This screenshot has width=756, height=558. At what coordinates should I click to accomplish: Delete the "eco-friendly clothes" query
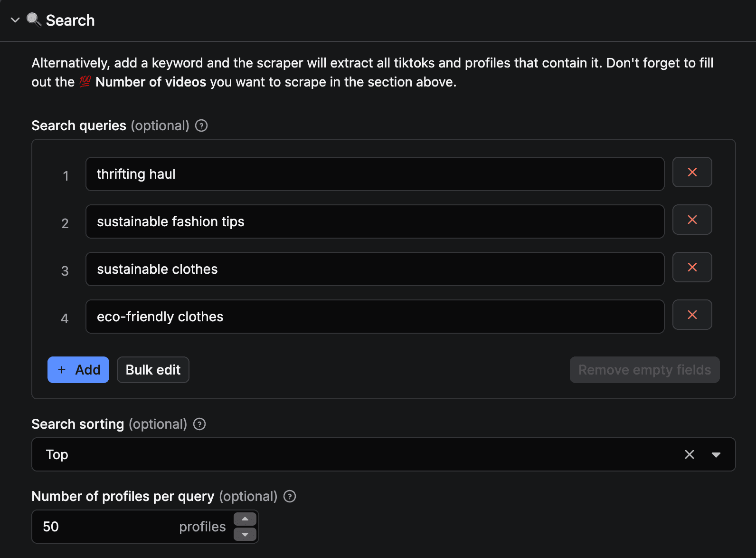point(692,315)
